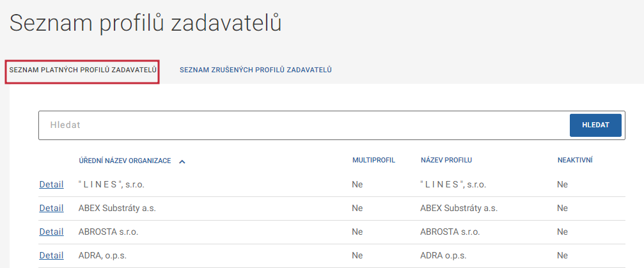Open Detail link for "L I N E S", s.r.o.

point(51,184)
